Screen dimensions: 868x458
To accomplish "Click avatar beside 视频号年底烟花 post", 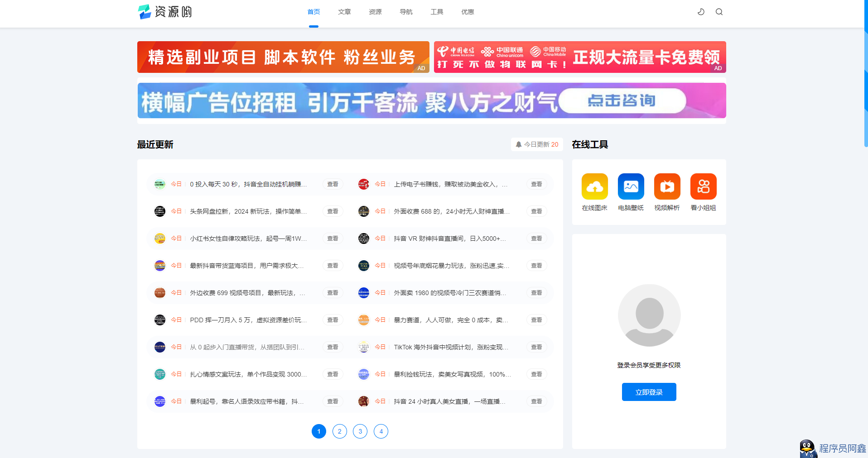I will coord(364,266).
